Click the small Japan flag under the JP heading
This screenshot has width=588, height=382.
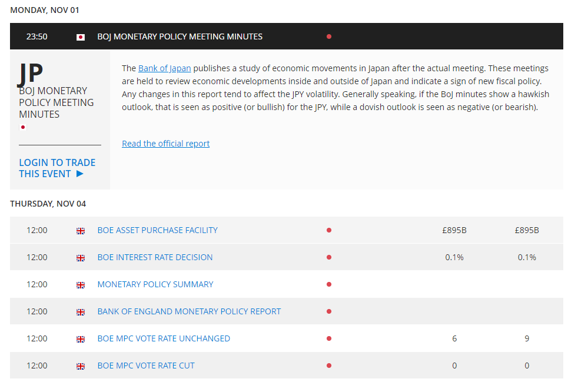(x=23, y=127)
